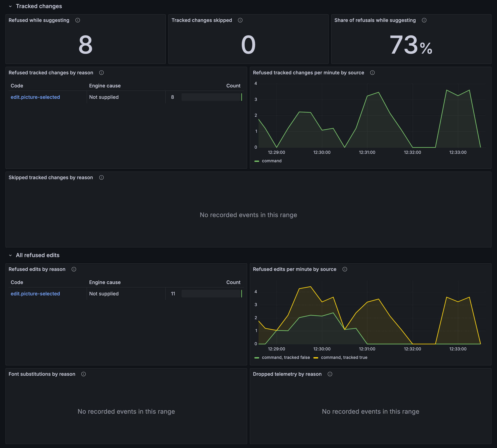The height and width of the screenshot is (448, 497).
Task: Collapse the All refused edits row
Action: tap(10, 255)
